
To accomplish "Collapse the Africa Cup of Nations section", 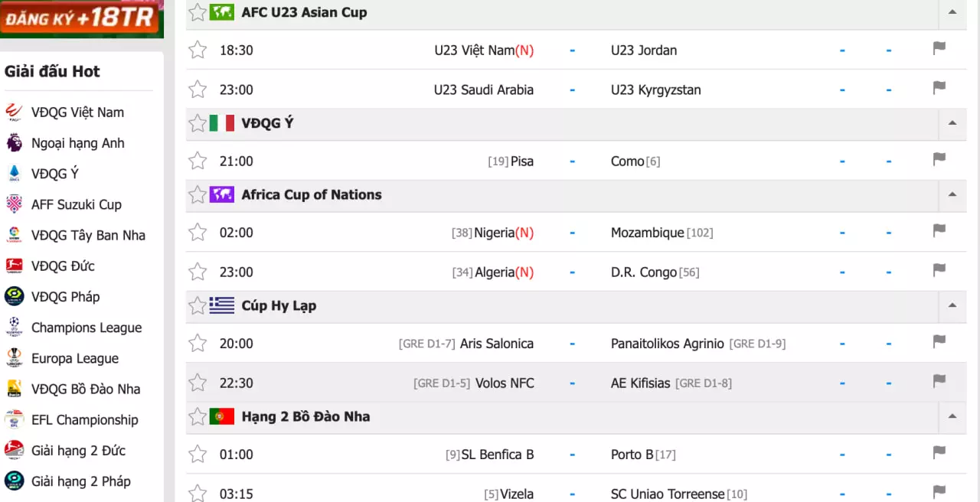I will point(952,194).
